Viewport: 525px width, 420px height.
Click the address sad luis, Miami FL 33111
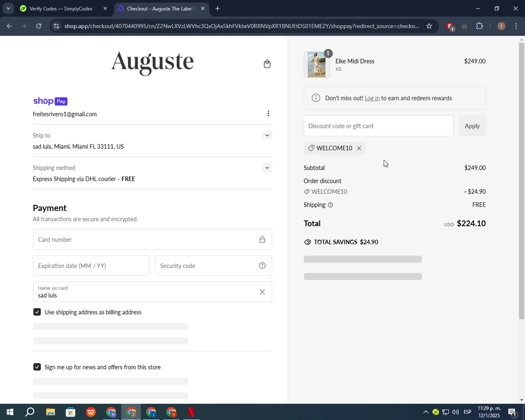click(x=78, y=146)
